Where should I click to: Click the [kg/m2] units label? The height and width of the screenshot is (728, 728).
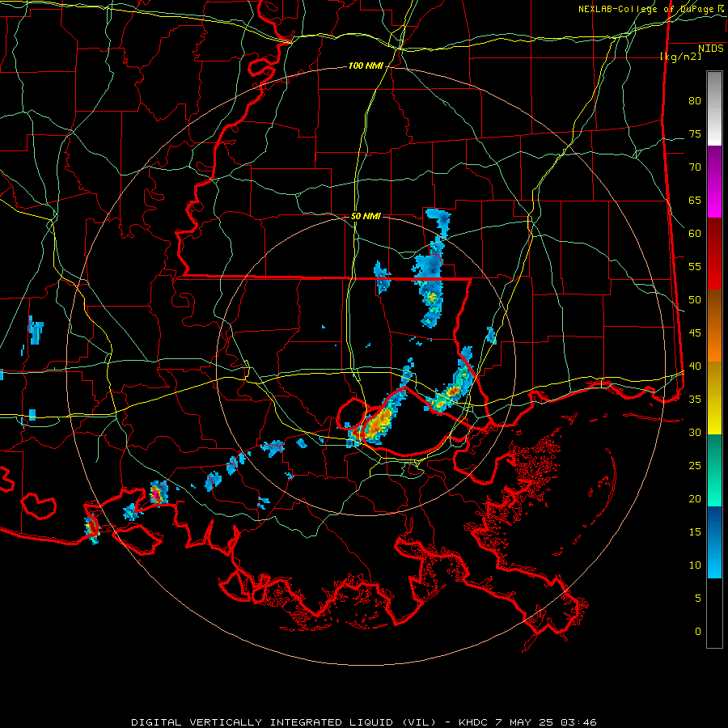tap(681, 57)
